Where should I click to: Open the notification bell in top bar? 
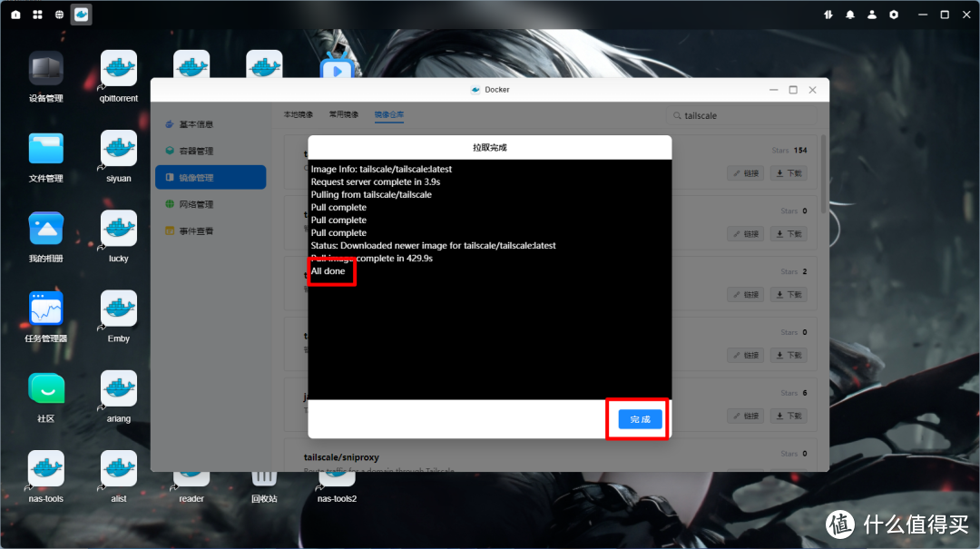click(x=850, y=15)
